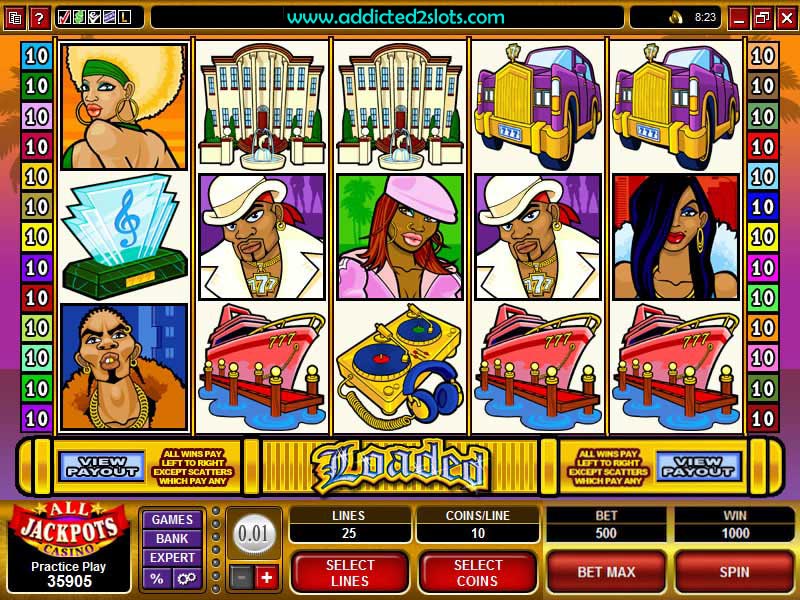
Task: Open the gear settings icon
Action: pos(186,579)
